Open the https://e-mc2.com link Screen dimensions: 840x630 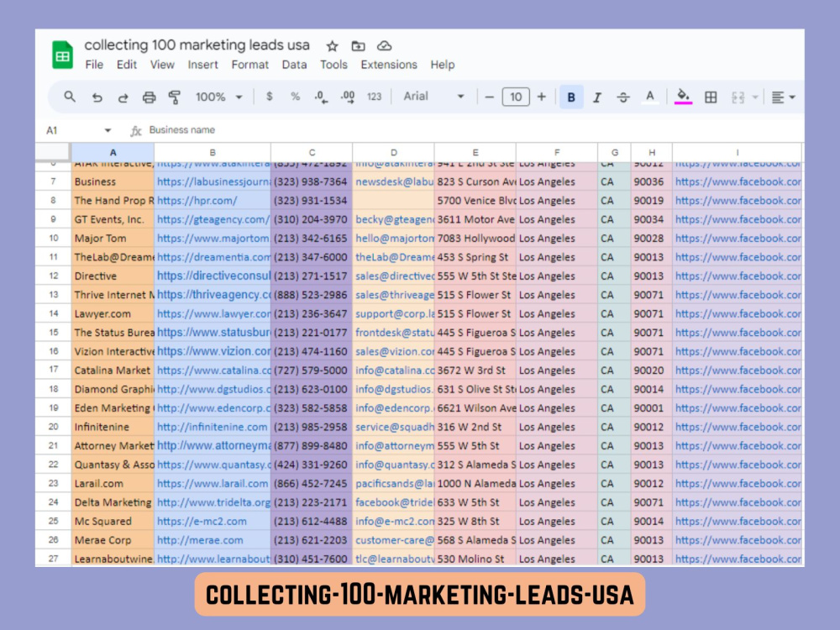(x=202, y=522)
